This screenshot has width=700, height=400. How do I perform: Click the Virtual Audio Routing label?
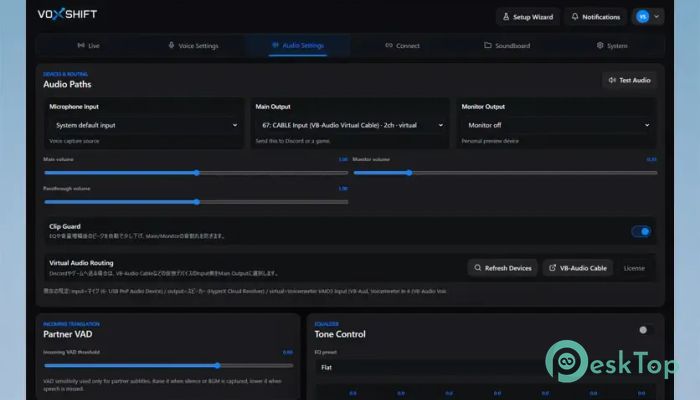(81, 263)
